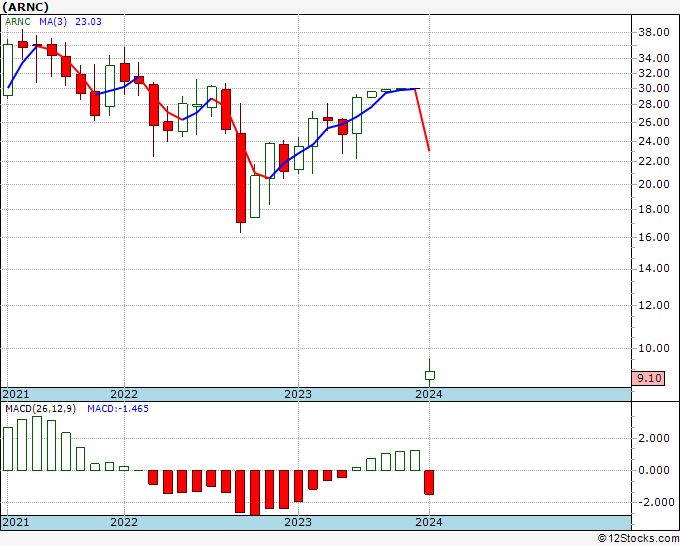Click the 22.00 price axis label
This screenshot has height=546, width=680.
pyautogui.click(x=654, y=161)
